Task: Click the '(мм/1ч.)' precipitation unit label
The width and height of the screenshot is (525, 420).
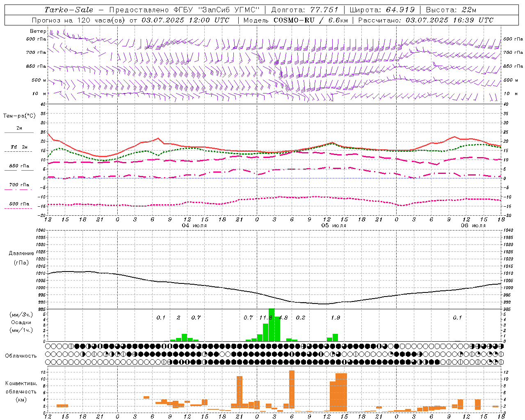Action: 21,330
